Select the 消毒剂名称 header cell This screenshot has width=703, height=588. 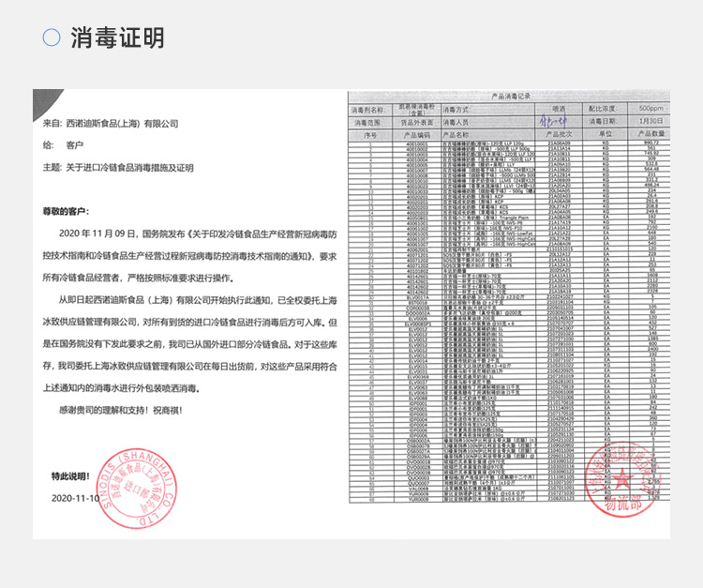[370, 110]
